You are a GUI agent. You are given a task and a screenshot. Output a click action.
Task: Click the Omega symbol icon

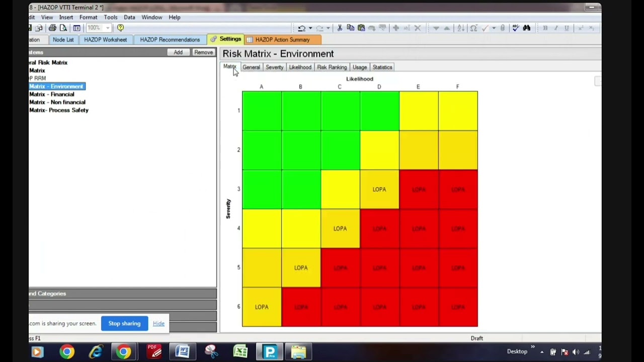[473, 28]
